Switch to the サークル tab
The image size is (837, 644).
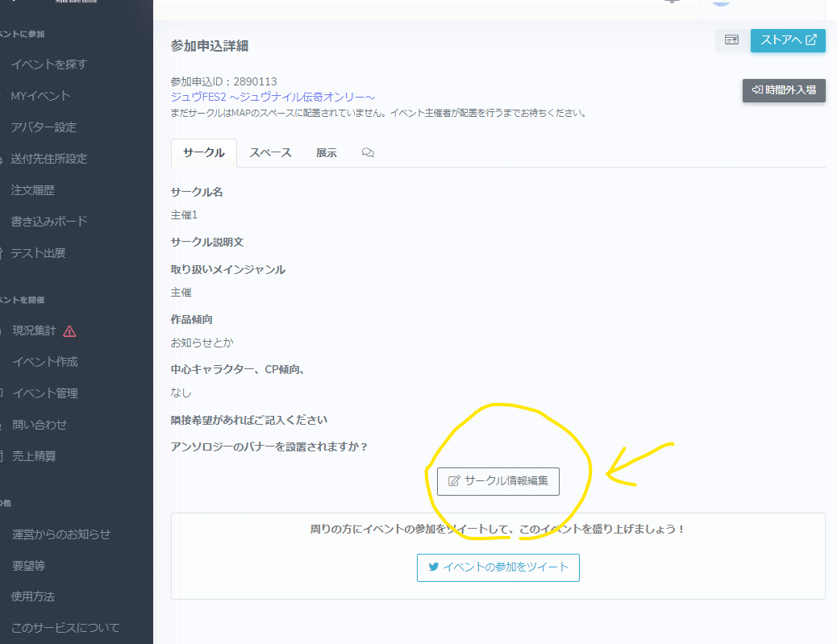203,152
